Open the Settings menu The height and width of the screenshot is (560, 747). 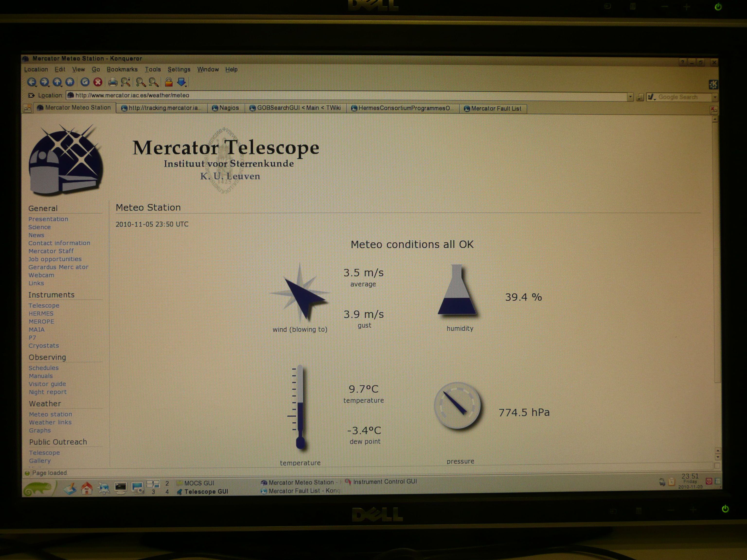click(179, 69)
